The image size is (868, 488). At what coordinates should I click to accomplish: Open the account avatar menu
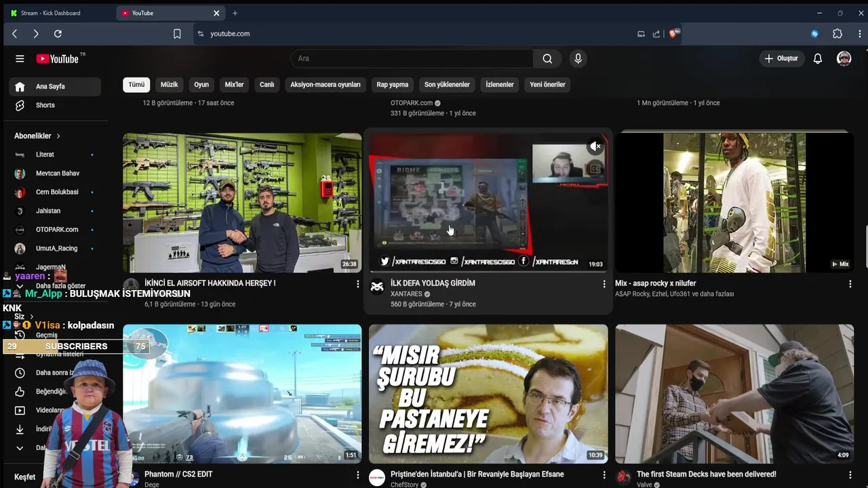(844, 59)
